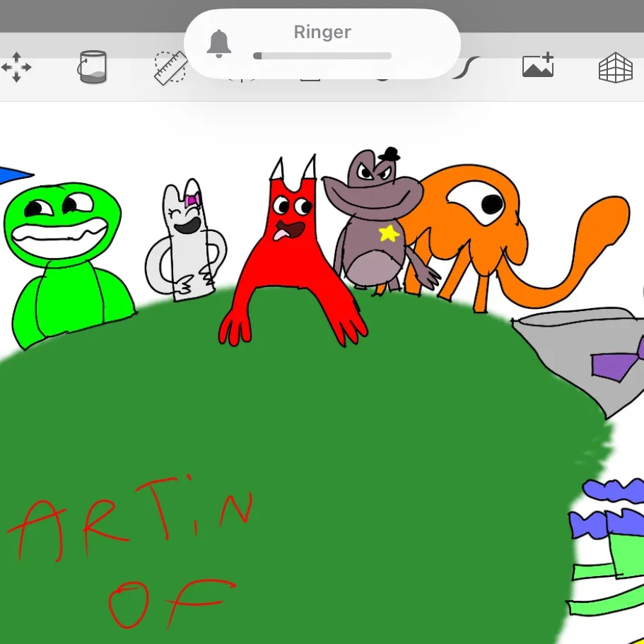Viewport: 644px width, 644px height.
Task: Tap the bell icon in Ringer popup
Action: 219,44
